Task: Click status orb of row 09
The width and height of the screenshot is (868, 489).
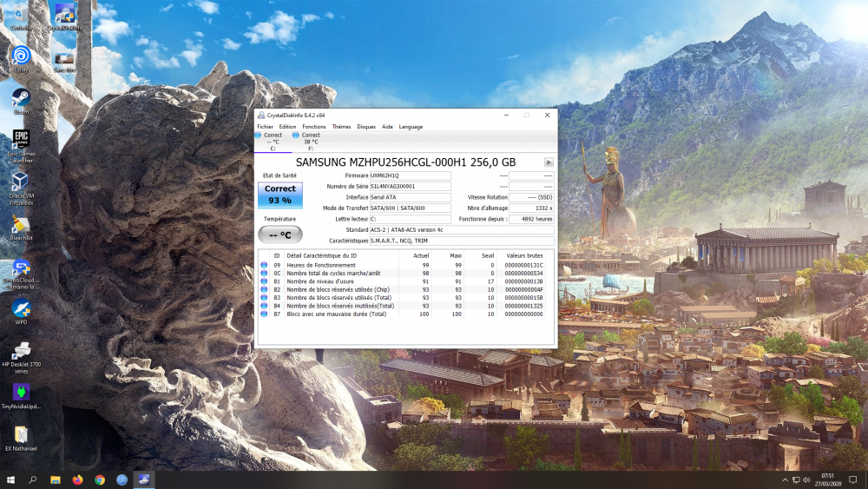Action: 264,265
